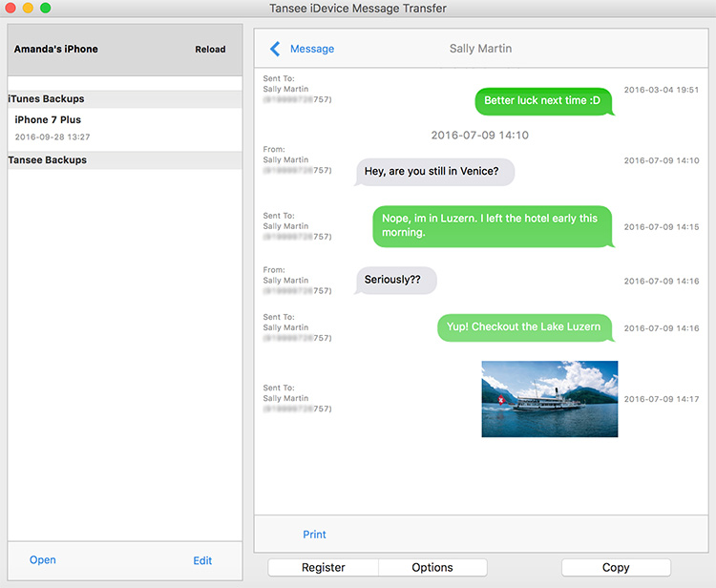Screen dimensions: 716x588
Task: Select the "Hey, are you still in Venice?" message
Action: [x=435, y=172]
